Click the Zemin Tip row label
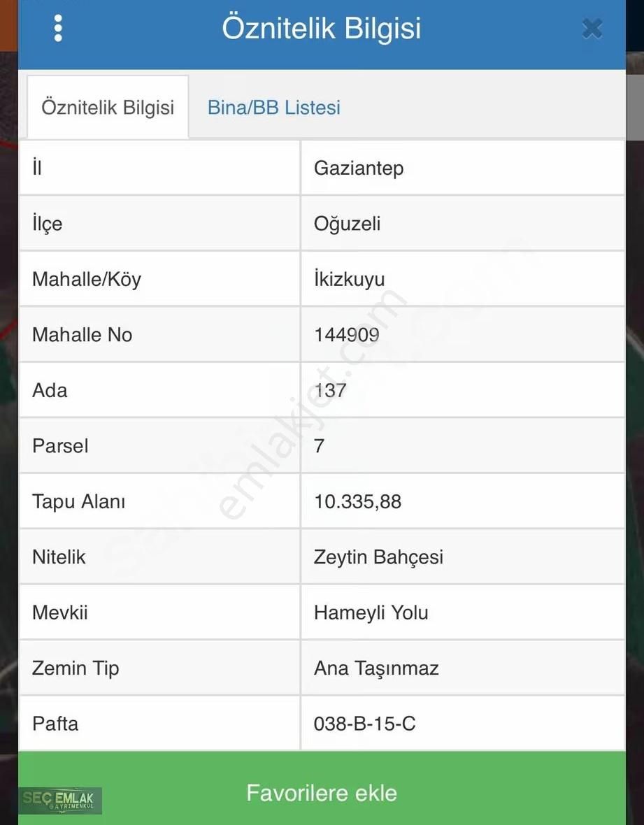Screen dimensions: 644x825 pos(76,668)
